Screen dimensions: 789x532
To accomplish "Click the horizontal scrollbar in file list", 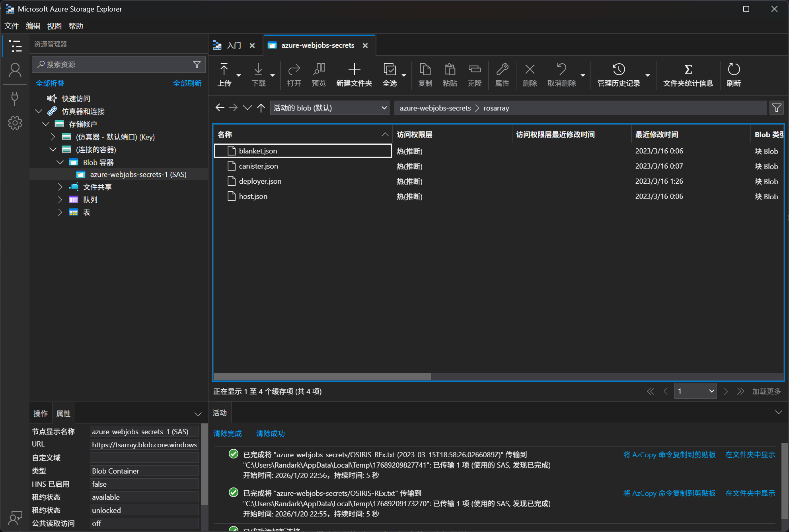I will pyautogui.click(x=322, y=376).
